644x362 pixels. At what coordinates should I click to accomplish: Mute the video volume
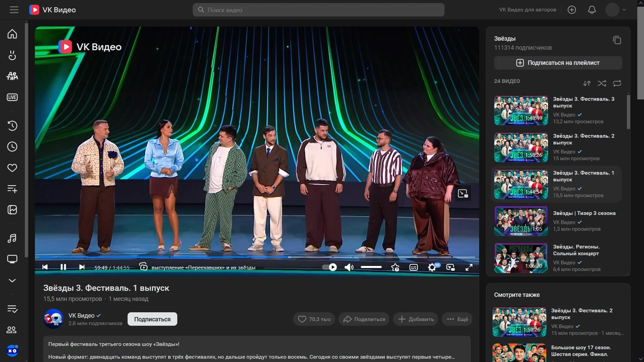pos(349,267)
